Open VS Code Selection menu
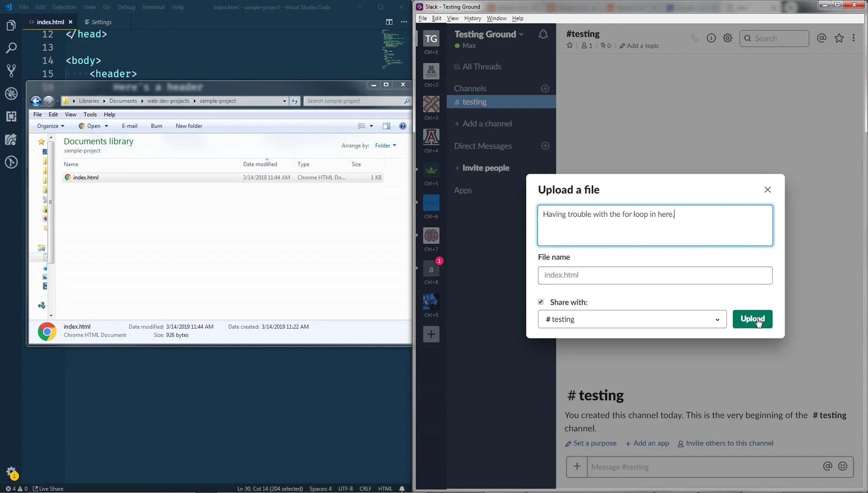 (x=64, y=7)
